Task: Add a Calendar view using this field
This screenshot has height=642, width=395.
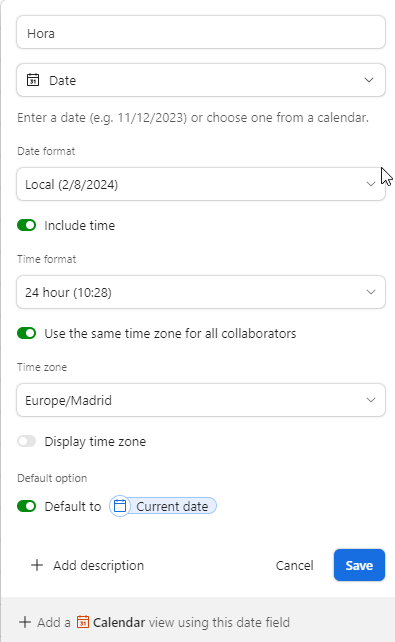Action: pyautogui.click(x=154, y=622)
